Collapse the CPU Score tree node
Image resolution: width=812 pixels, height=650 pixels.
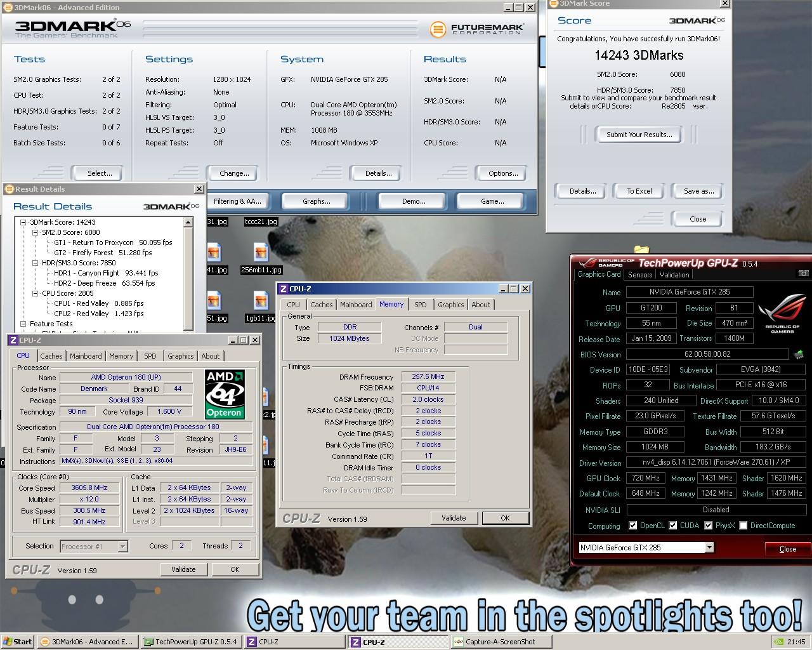coord(36,293)
